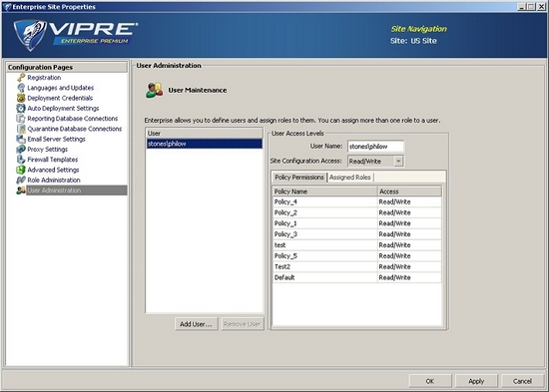Select user stones\philow in the User list

pos(204,144)
